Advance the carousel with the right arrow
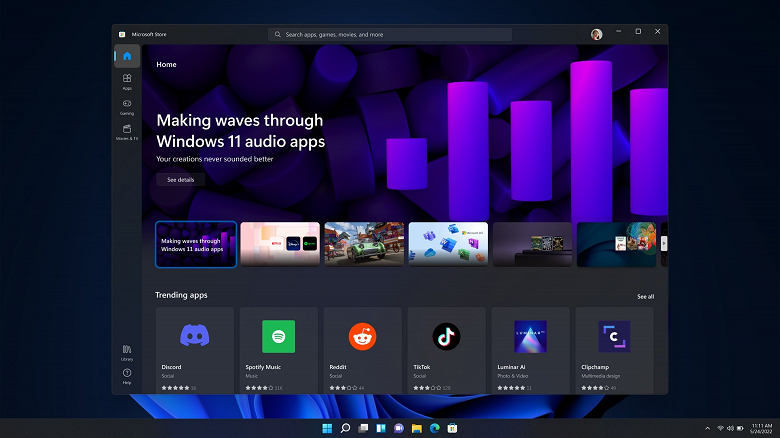 point(664,243)
